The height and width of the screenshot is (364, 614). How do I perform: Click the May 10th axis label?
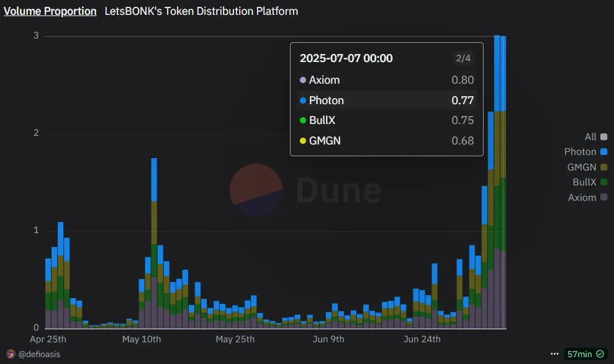142,339
